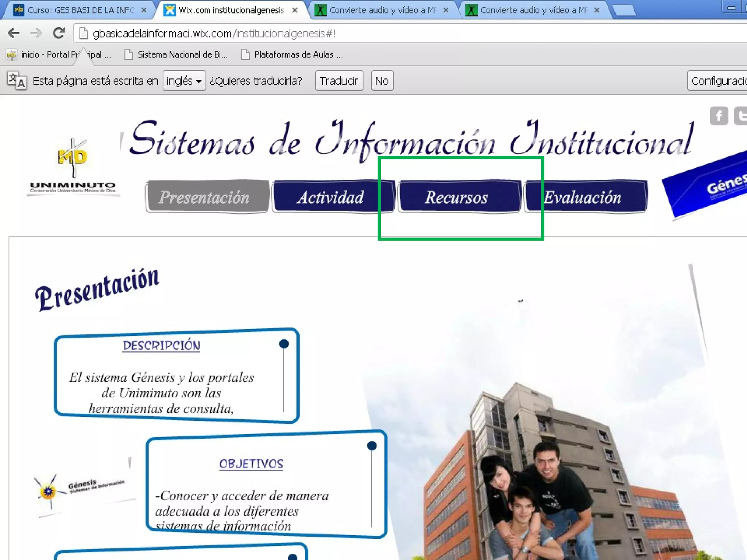747x560 pixels.
Task: Click the Traducir button
Action: click(338, 81)
